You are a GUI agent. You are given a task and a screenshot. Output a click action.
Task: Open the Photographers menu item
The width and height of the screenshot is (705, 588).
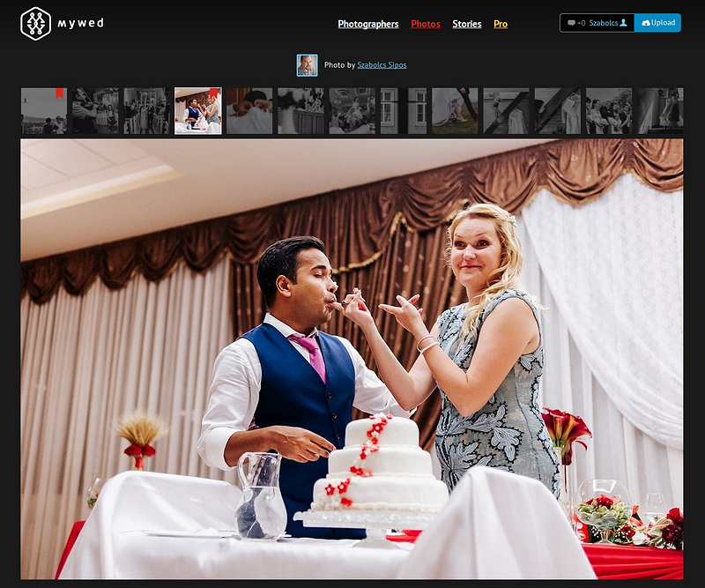(368, 24)
